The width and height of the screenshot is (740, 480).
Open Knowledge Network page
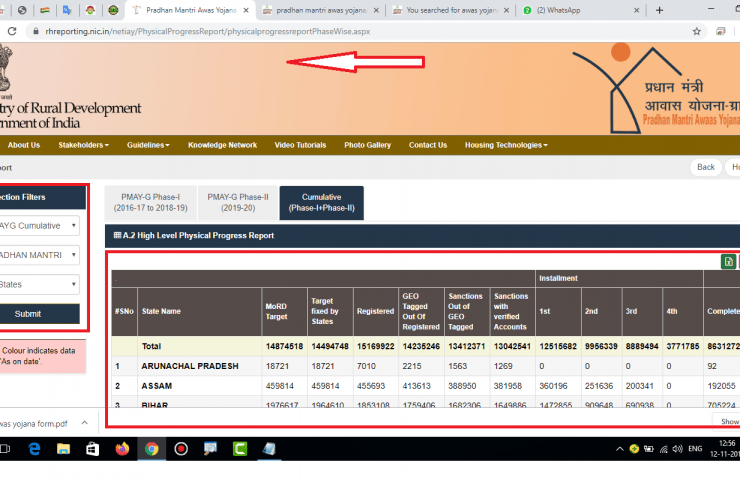pyautogui.click(x=222, y=145)
